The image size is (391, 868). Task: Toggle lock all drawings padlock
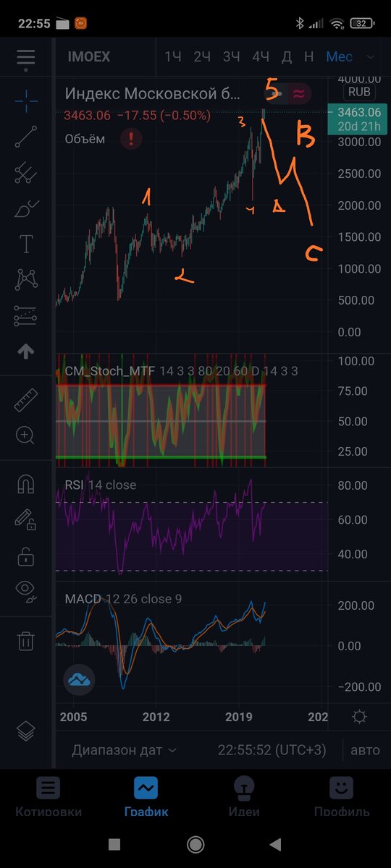pos(26,556)
